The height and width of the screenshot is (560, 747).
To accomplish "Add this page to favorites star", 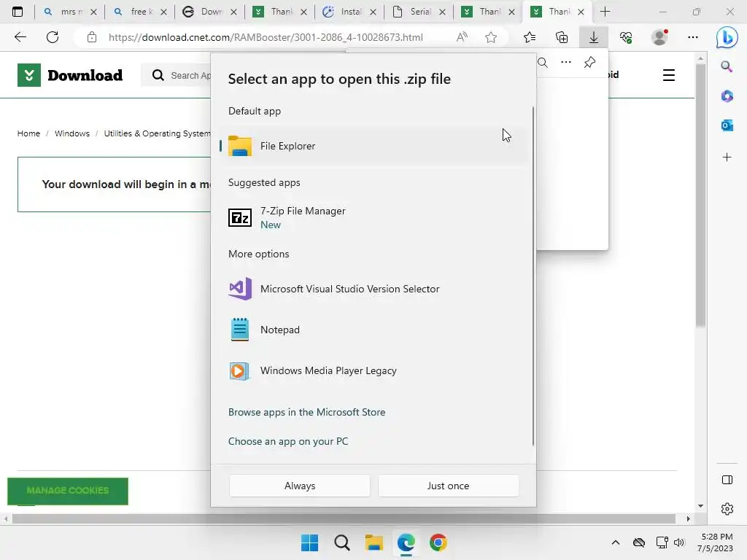I will click(x=491, y=37).
